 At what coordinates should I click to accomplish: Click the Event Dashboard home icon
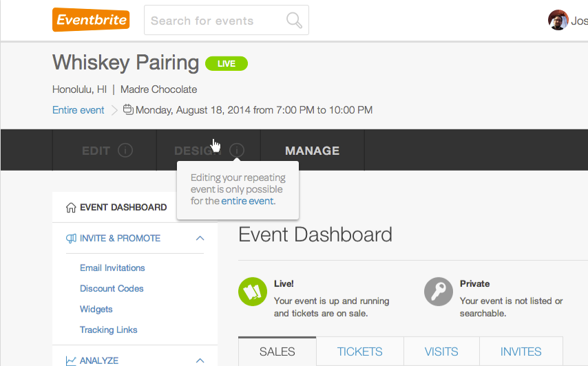71,207
